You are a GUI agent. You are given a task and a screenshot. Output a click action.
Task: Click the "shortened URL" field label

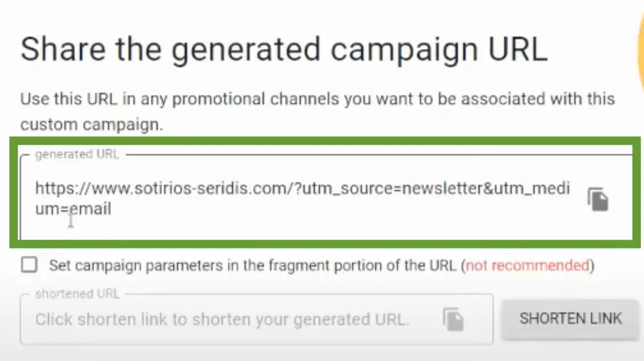pyautogui.click(x=78, y=294)
